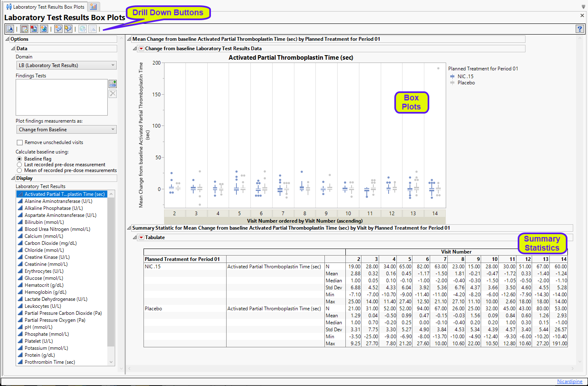Click the speech bubble with star icon

click(58, 29)
